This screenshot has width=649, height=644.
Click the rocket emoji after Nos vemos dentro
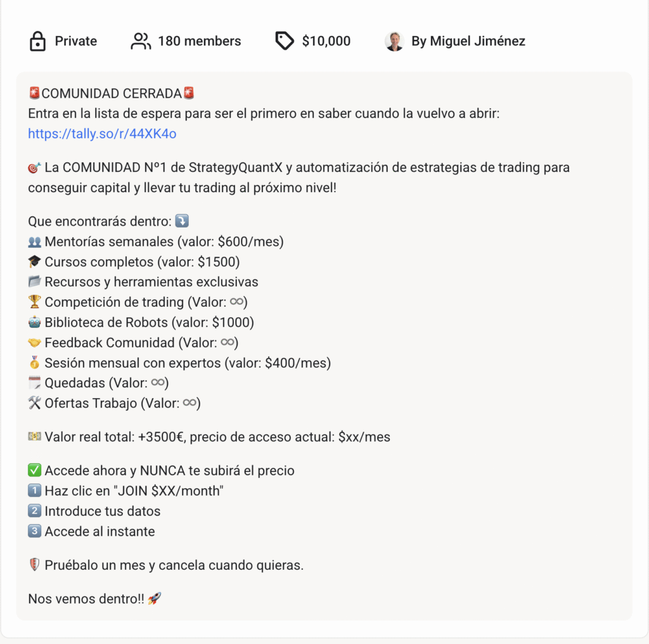(x=155, y=599)
